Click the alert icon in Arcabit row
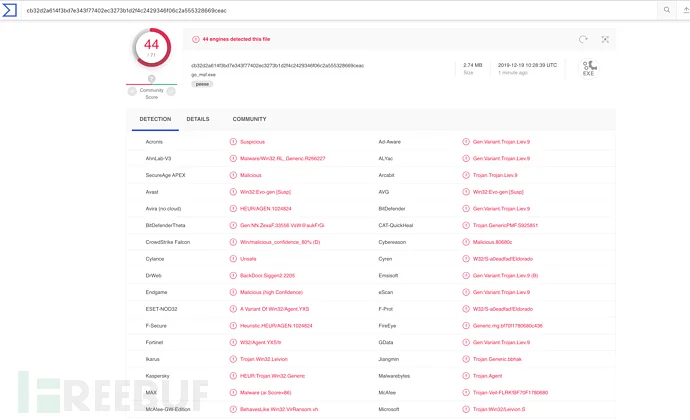The height and width of the screenshot is (420, 690). [466, 175]
